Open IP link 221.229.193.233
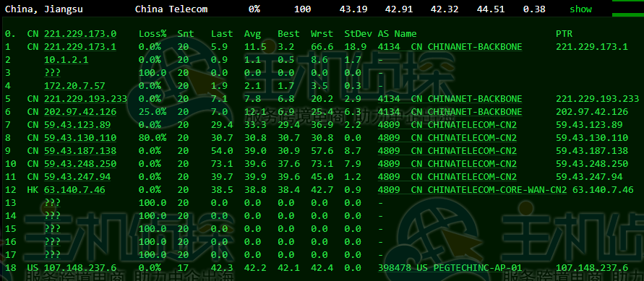This screenshot has height=281, width=644. 85,98
